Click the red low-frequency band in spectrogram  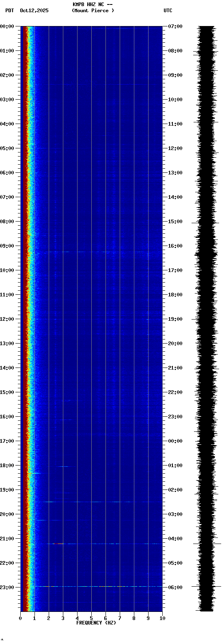[x=24, y=319]
